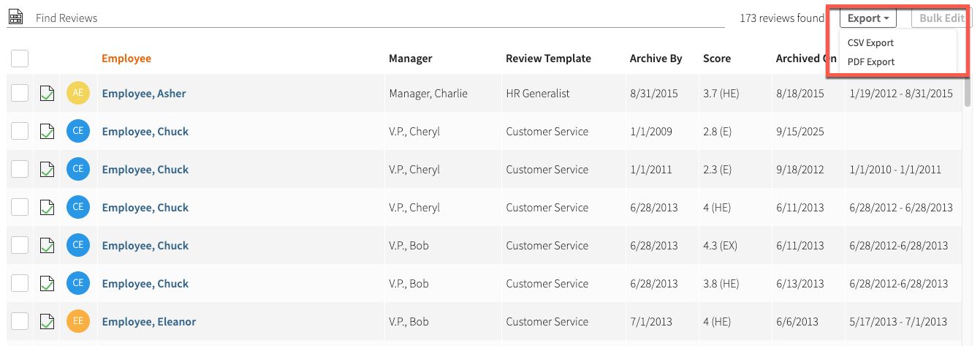Select checkbox for Employee, Eleanor row

click(x=20, y=321)
